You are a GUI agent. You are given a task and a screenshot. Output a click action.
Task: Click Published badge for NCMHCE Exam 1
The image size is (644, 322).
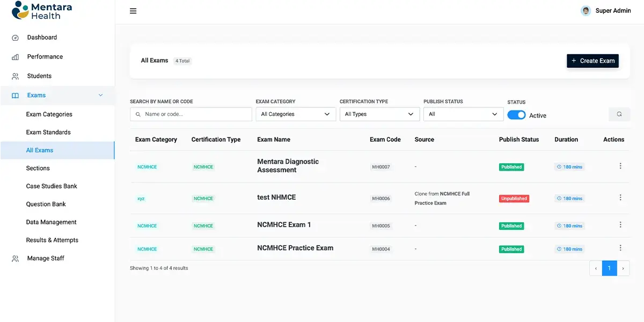pyautogui.click(x=511, y=226)
